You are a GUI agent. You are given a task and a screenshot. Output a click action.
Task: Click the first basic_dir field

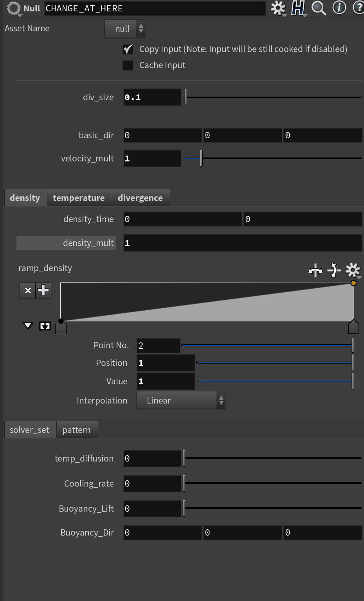click(x=162, y=135)
